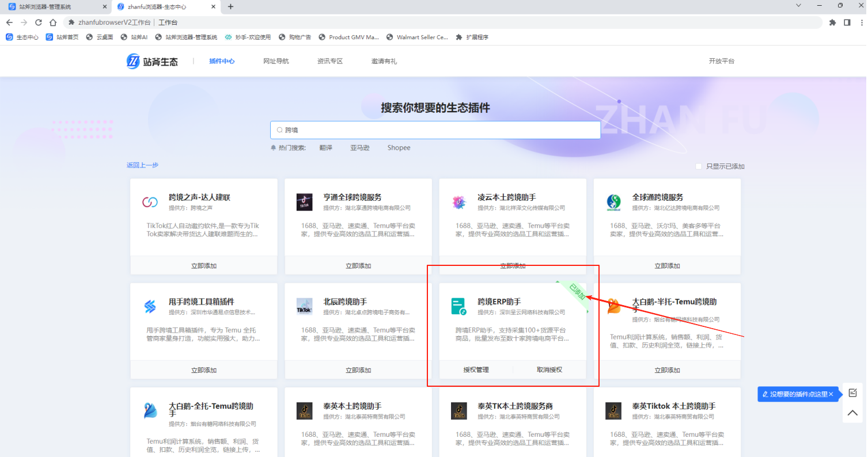
Task: Toggle the browser side panel icon
Action: [x=847, y=22]
